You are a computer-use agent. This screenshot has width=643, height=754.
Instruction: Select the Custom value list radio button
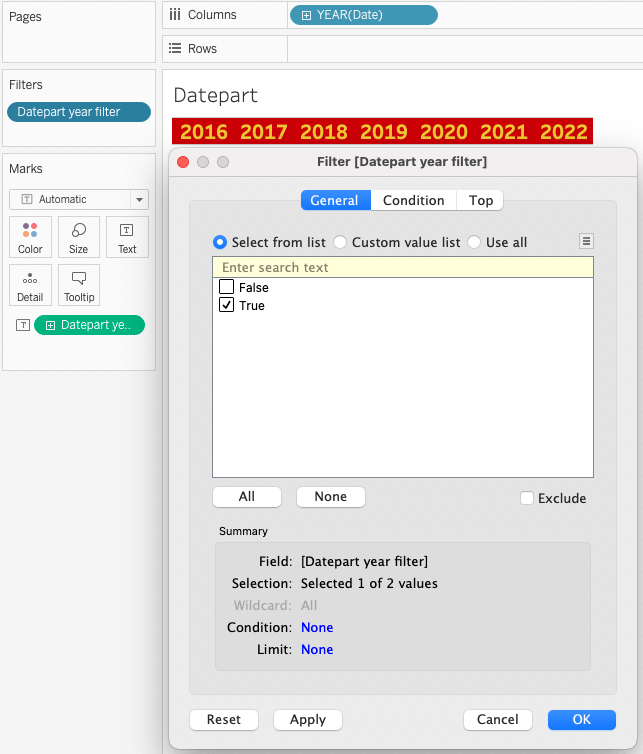pos(340,242)
